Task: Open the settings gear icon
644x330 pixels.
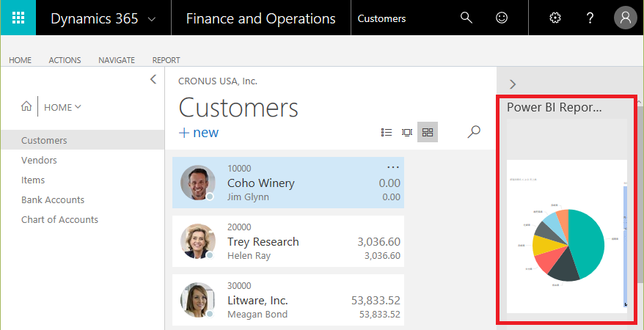Action: [555, 18]
